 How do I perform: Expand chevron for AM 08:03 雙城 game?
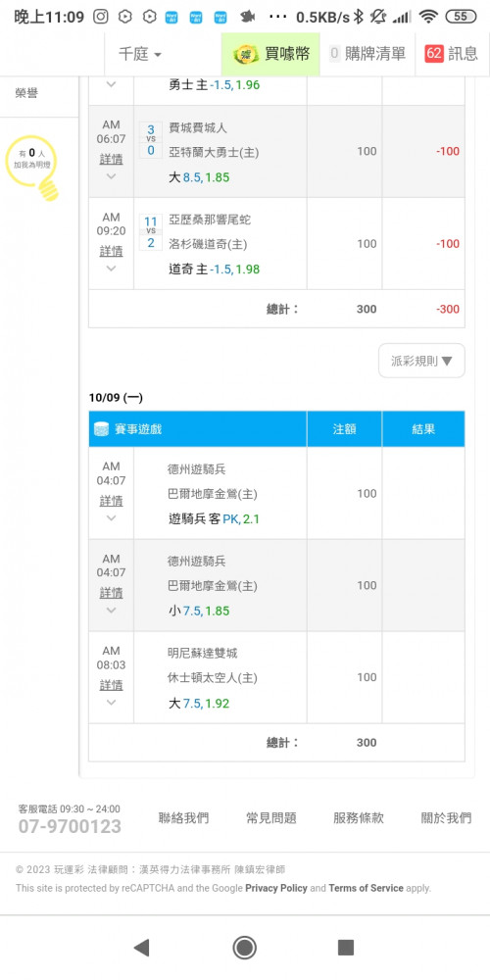[x=112, y=702]
